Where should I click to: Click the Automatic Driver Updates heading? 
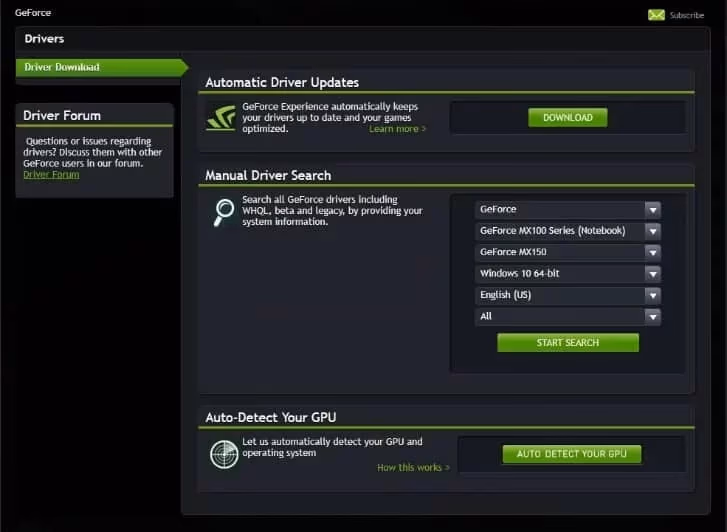(282, 83)
